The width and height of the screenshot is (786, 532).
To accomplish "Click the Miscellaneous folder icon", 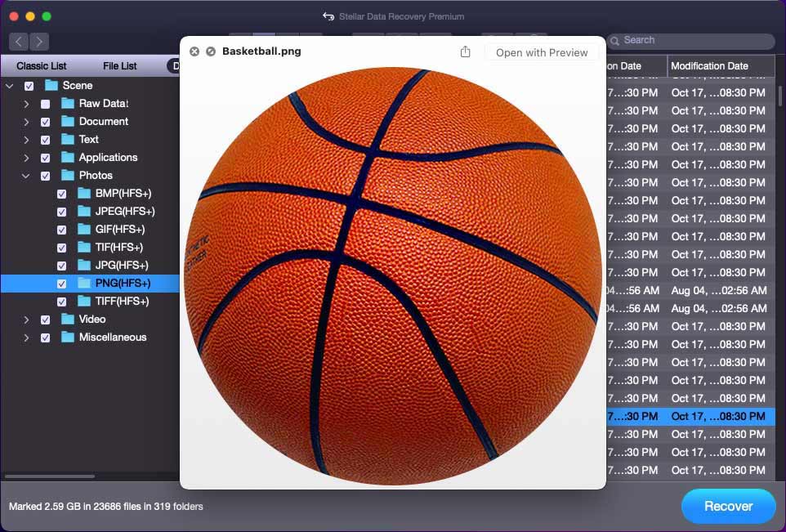I will 68,337.
